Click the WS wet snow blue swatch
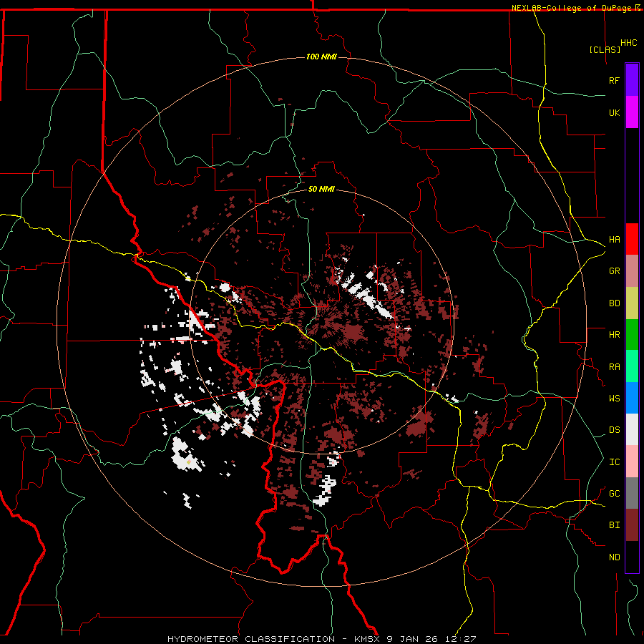 click(632, 398)
